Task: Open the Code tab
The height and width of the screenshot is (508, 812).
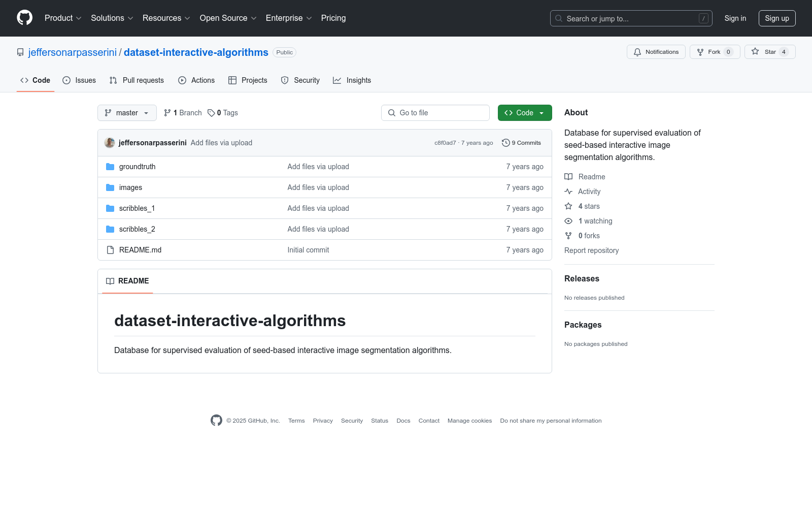Action: 36,80
